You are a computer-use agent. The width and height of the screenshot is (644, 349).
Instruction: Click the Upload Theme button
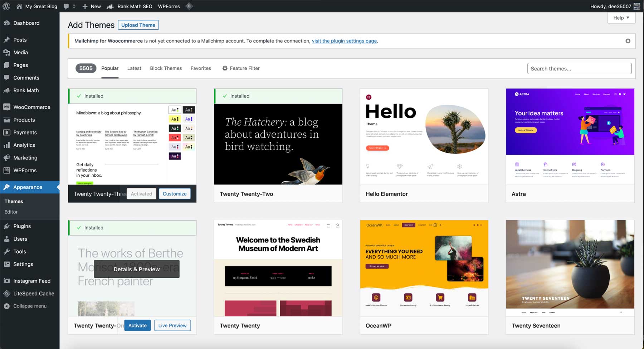pos(138,25)
